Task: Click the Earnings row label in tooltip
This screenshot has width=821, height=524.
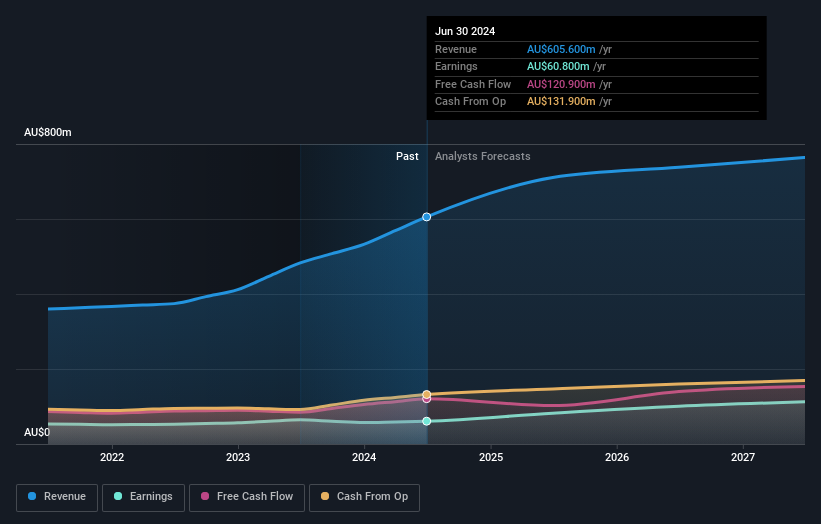Action: pos(456,66)
